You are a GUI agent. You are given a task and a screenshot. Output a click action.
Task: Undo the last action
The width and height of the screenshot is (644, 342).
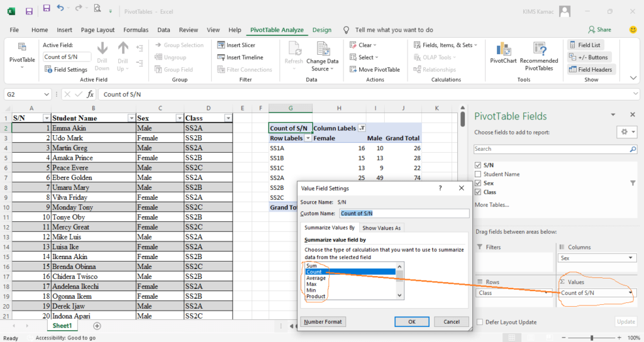60,8
